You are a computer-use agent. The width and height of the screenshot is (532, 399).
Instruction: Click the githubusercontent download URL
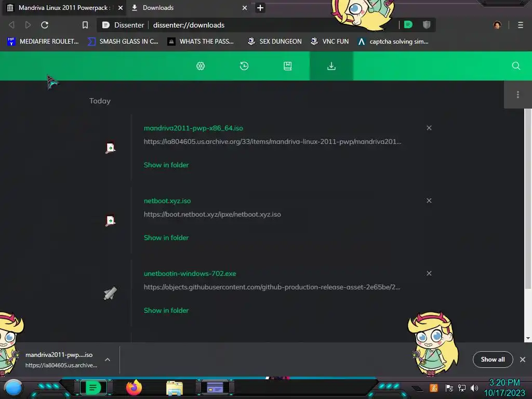pyautogui.click(x=272, y=287)
